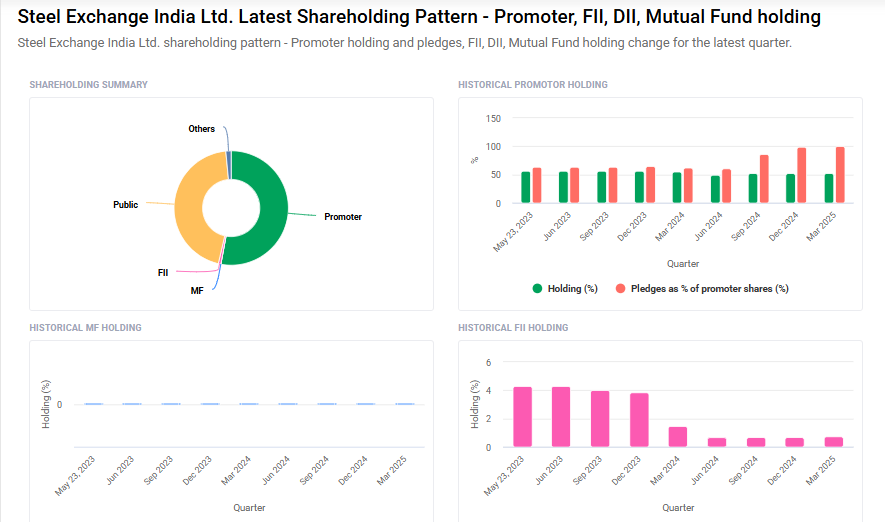Toggle the Holding (%) legend item
The width and height of the screenshot is (885, 522).
click(x=565, y=288)
